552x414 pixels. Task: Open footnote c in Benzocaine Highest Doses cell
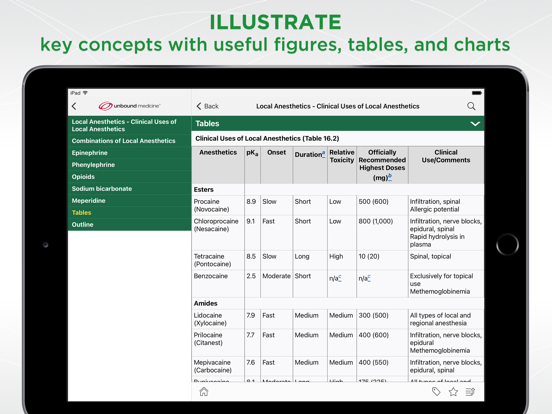(x=369, y=278)
